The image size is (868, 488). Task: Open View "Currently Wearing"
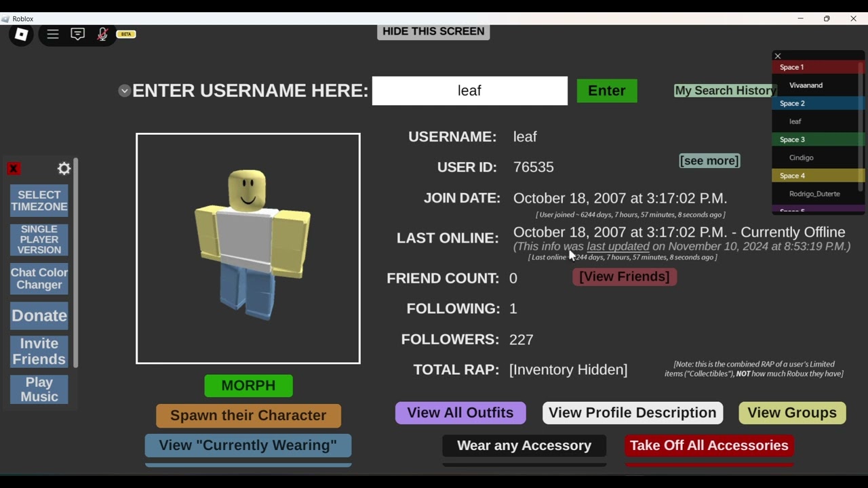(x=248, y=445)
